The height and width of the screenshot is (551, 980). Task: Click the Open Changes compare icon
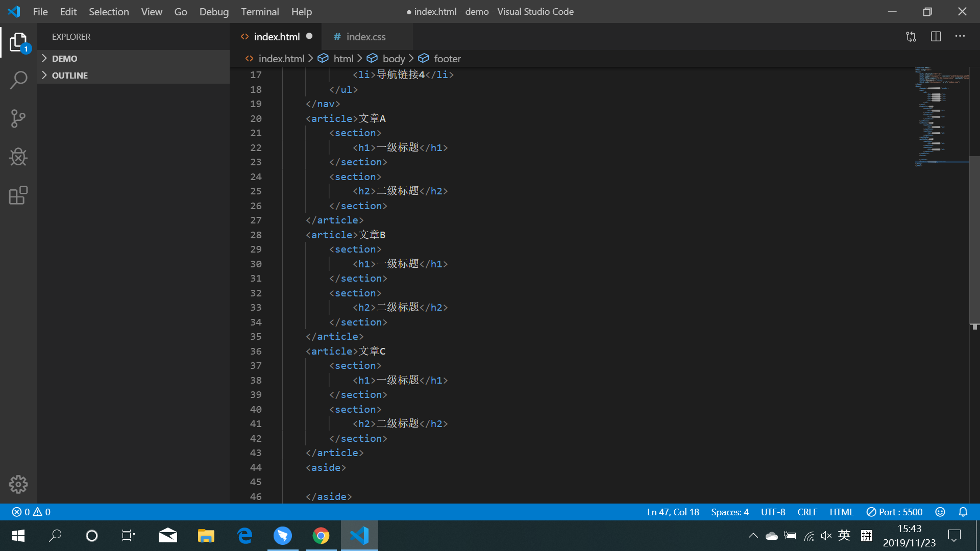911,36
